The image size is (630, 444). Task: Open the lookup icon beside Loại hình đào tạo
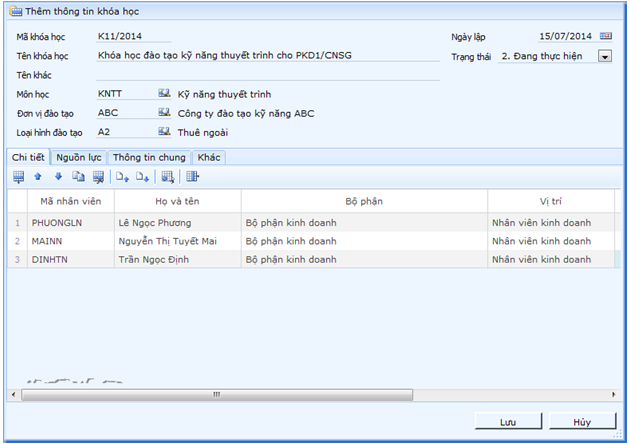click(165, 131)
